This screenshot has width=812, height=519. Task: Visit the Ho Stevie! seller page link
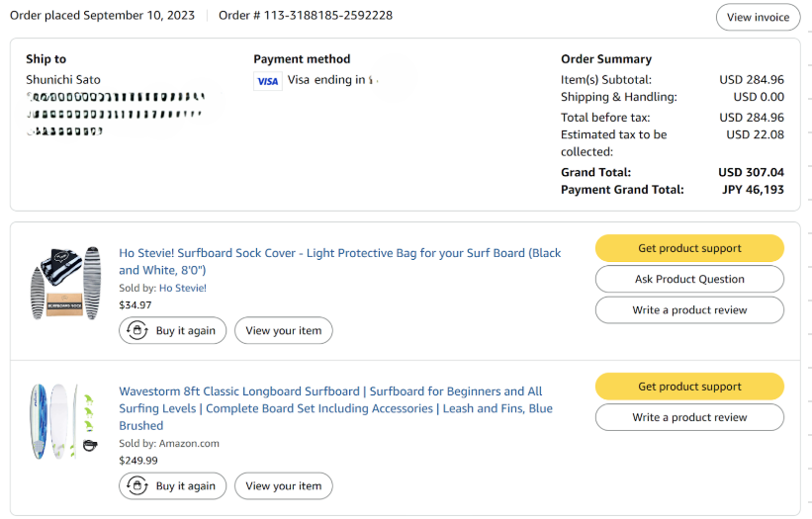click(183, 288)
